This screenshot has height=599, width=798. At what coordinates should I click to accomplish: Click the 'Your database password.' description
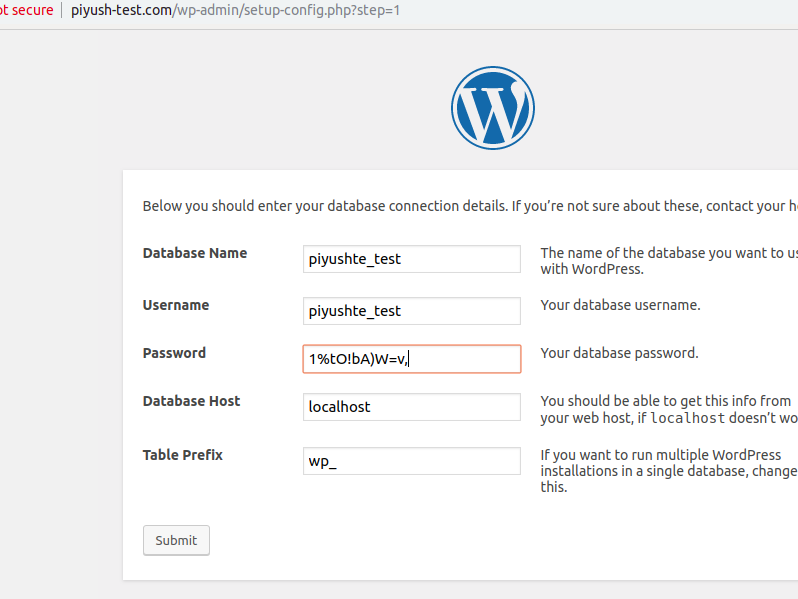(x=619, y=353)
